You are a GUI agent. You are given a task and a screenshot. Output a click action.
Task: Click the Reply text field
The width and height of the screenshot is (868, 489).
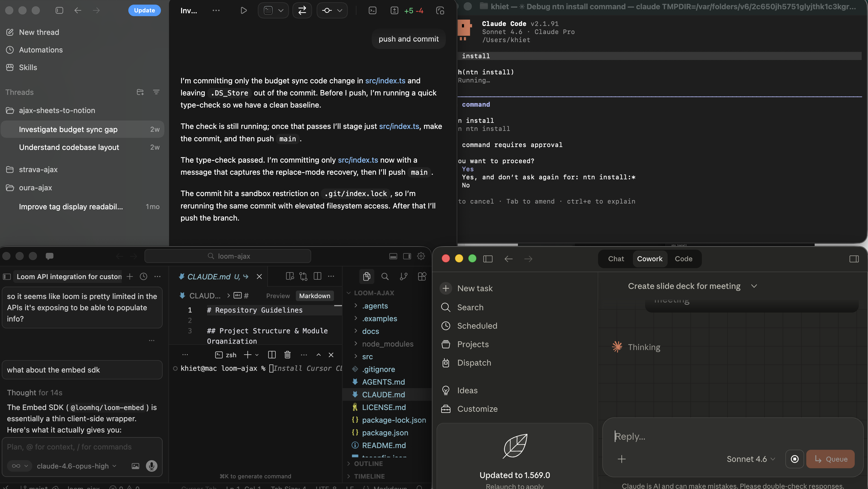coord(708,437)
